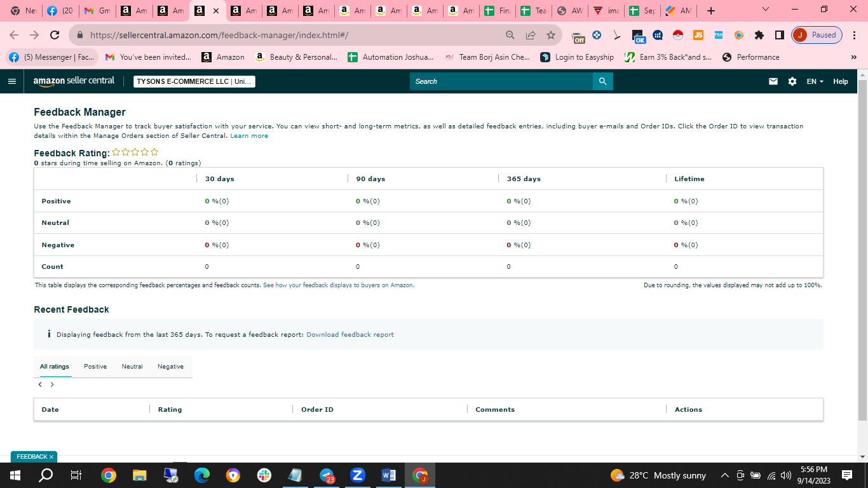Share this page from the address bar
The height and width of the screenshot is (488, 868).
click(531, 35)
